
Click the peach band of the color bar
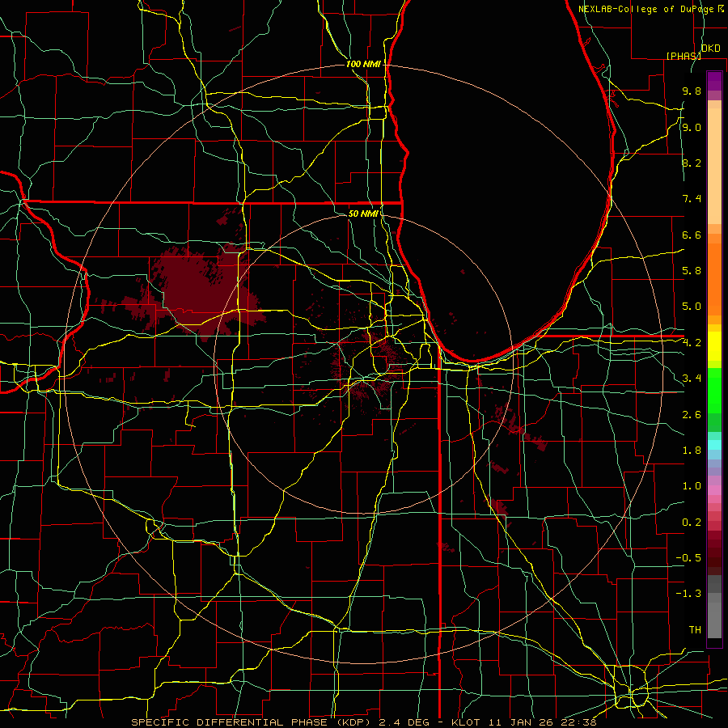714,163
